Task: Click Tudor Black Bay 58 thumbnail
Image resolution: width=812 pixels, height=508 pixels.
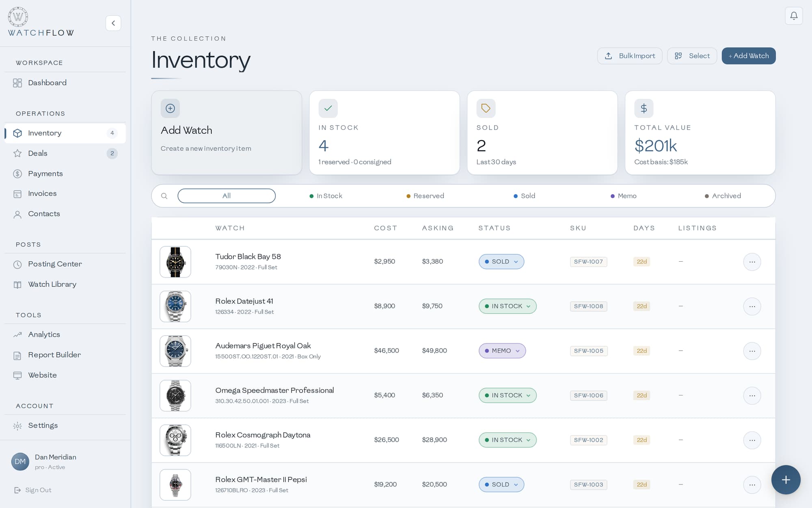Action: point(175,262)
